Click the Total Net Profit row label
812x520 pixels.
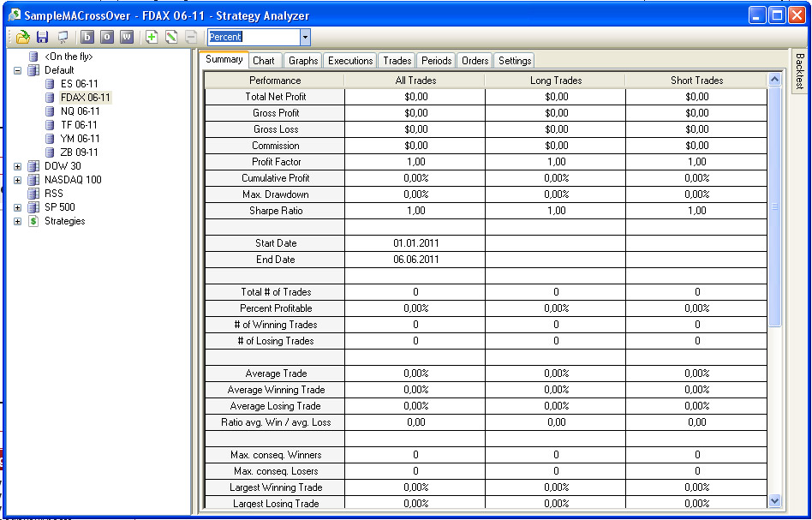(x=276, y=97)
